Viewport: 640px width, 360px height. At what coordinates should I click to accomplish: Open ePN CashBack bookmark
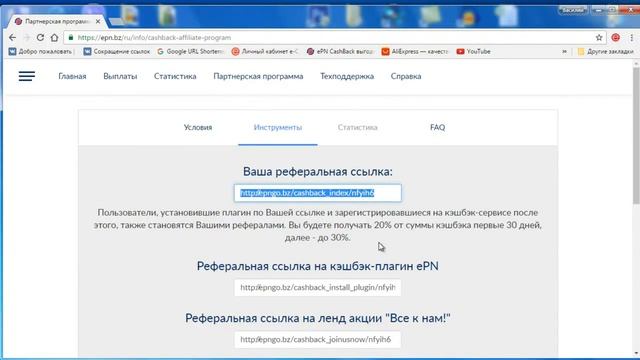pos(340,51)
